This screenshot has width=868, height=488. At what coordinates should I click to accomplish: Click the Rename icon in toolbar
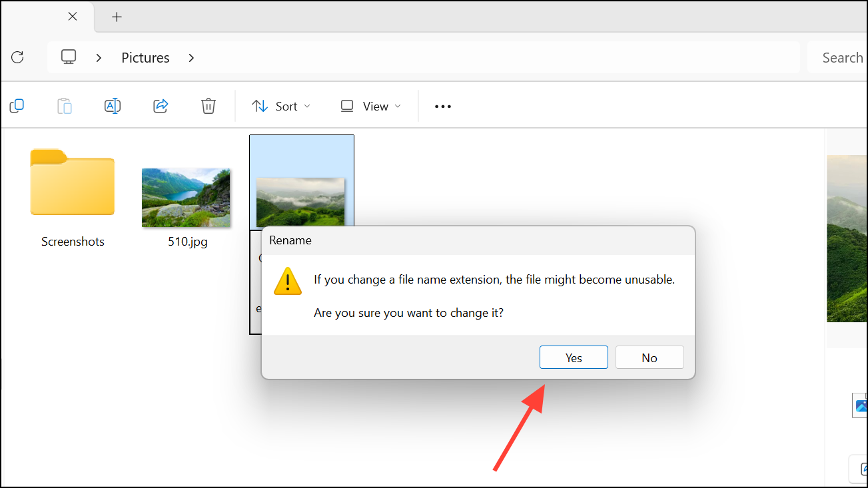pos(113,106)
